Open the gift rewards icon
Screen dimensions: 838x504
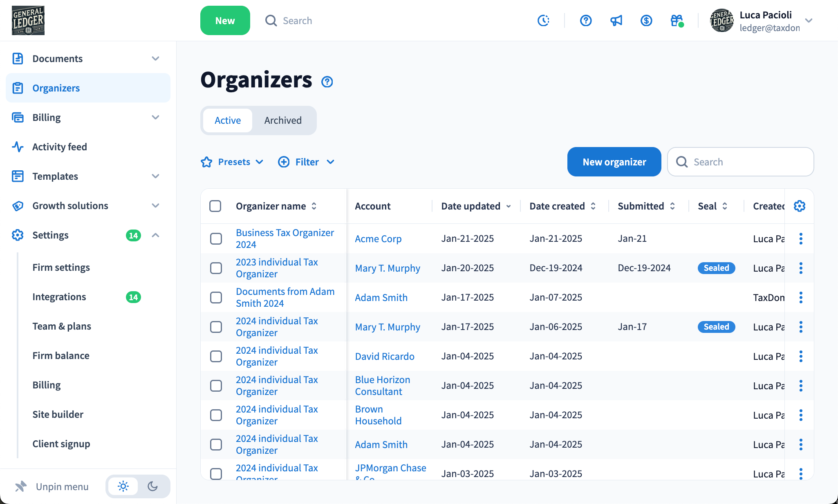(677, 20)
